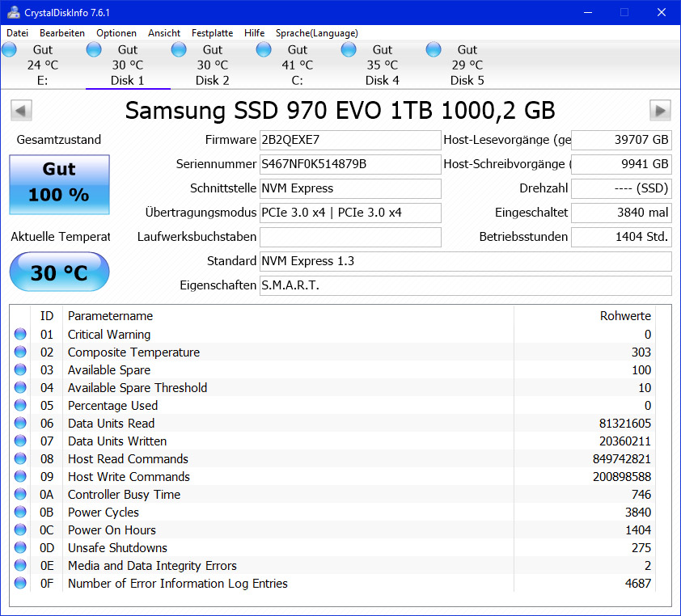Select the status indicator for drive C:
Viewport: 681px width, 616px height.
click(263, 49)
